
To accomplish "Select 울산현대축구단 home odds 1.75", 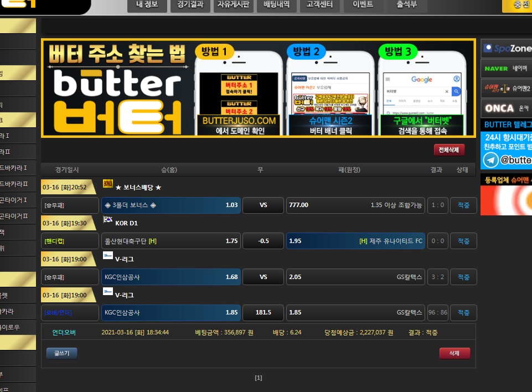I will (171, 241).
